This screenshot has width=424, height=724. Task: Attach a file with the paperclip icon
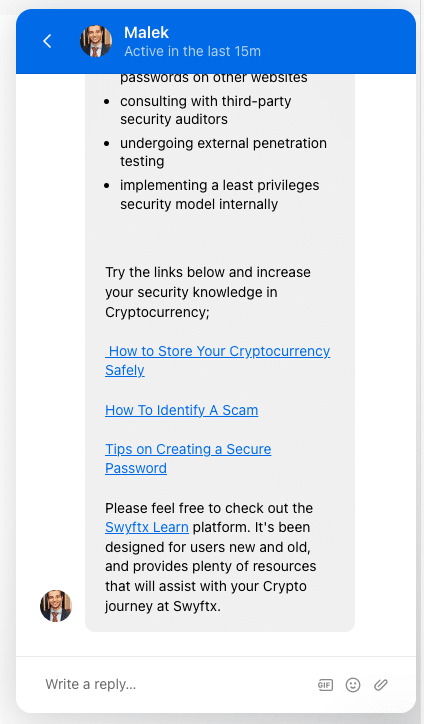[x=381, y=684]
